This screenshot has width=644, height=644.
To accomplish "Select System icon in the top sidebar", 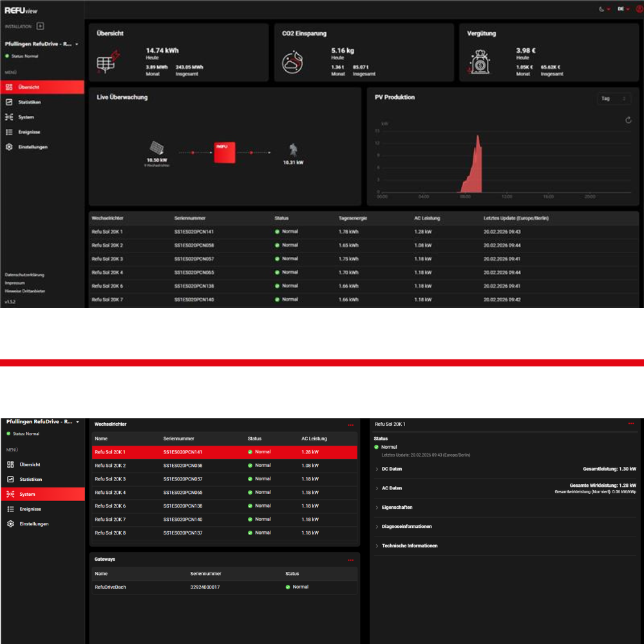I will point(9,117).
